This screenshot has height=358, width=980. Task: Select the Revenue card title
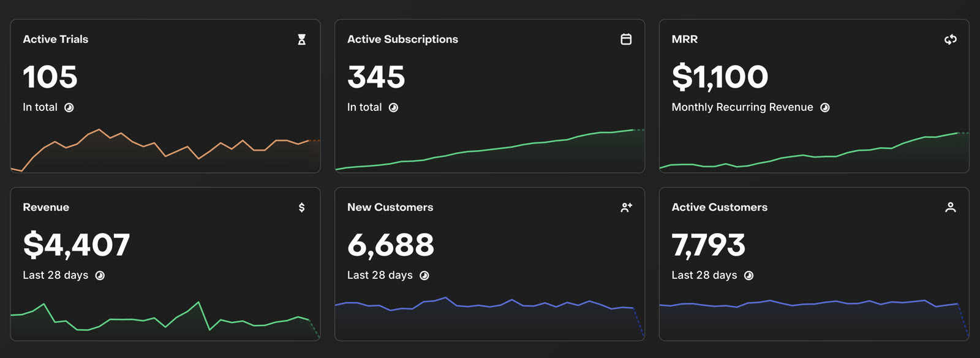pyautogui.click(x=46, y=207)
